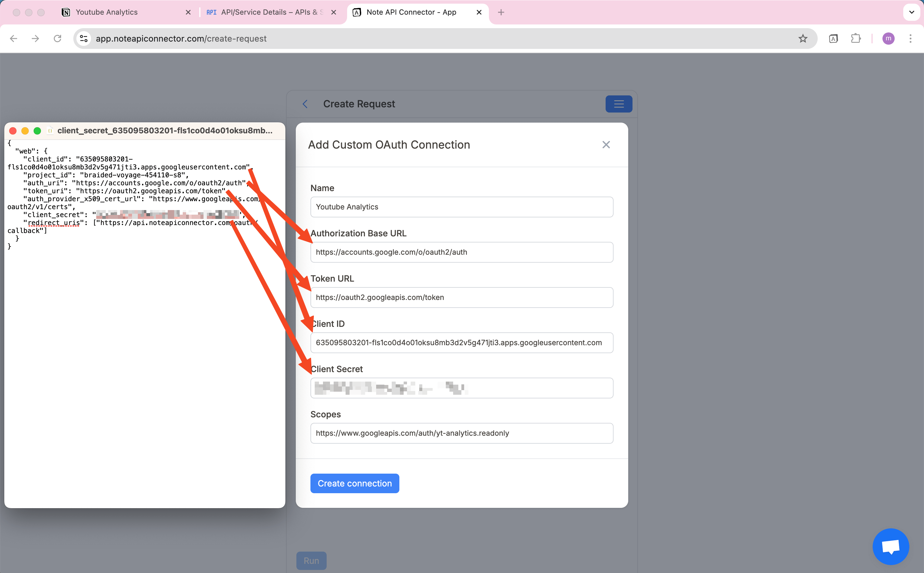Click the Run button
The width and height of the screenshot is (924, 573).
[311, 560]
